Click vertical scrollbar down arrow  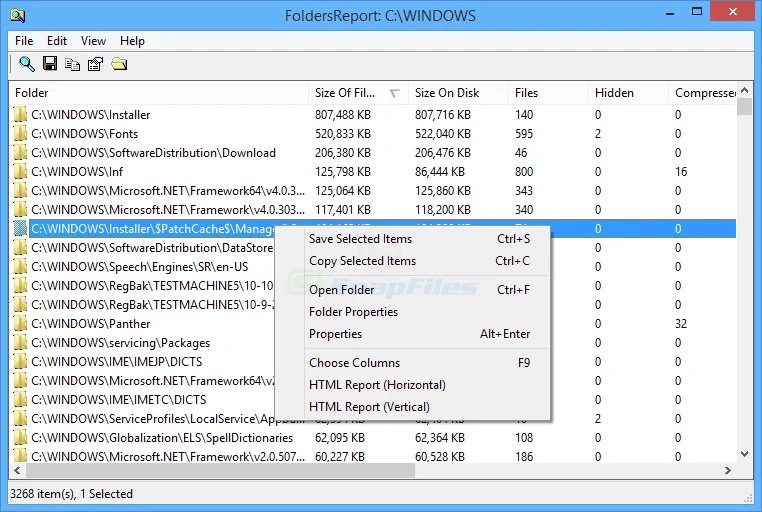click(x=745, y=454)
